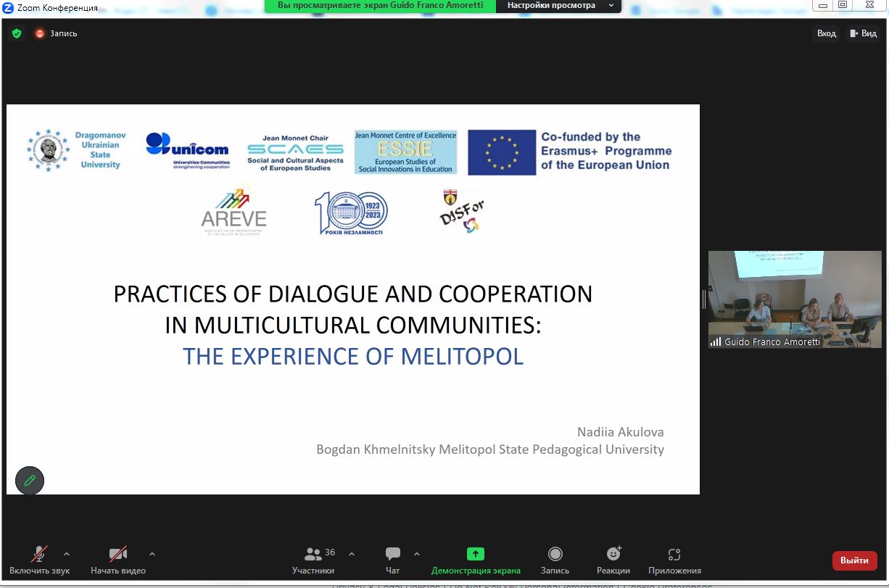Expand the arrow next to Chat
889x588 pixels.
tap(416, 554)
